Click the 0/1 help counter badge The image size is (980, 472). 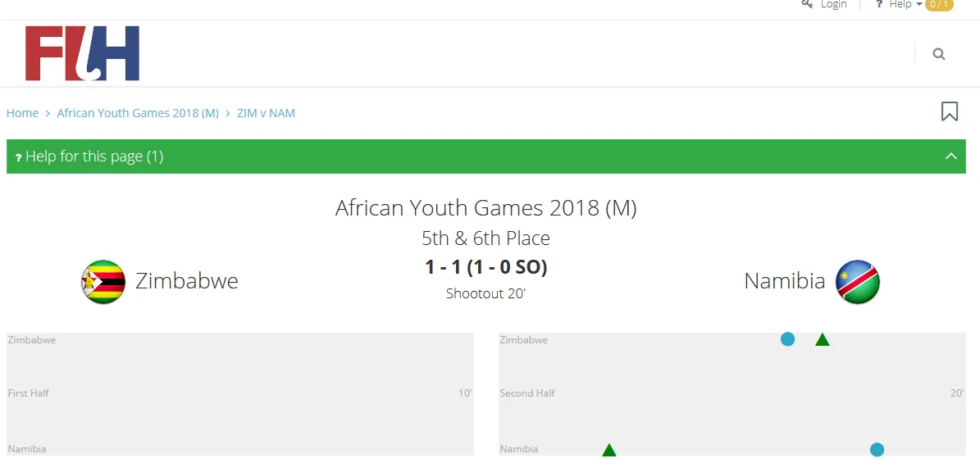pos(940,4)
